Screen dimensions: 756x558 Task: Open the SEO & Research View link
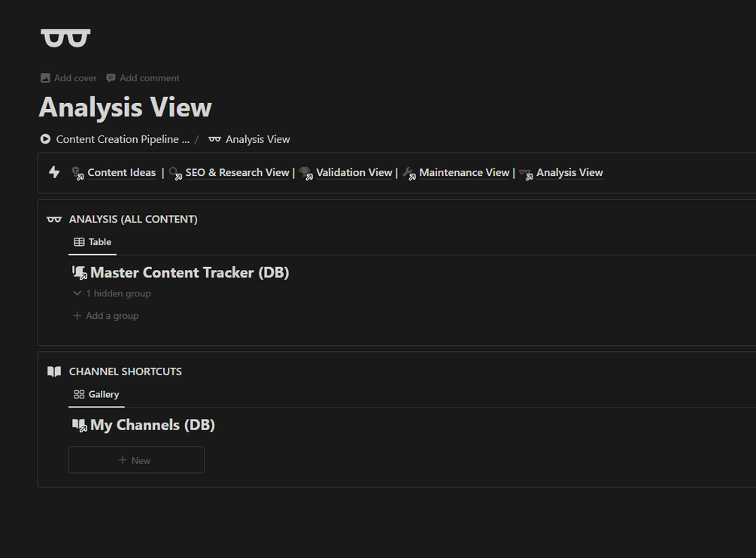point(237,172)
